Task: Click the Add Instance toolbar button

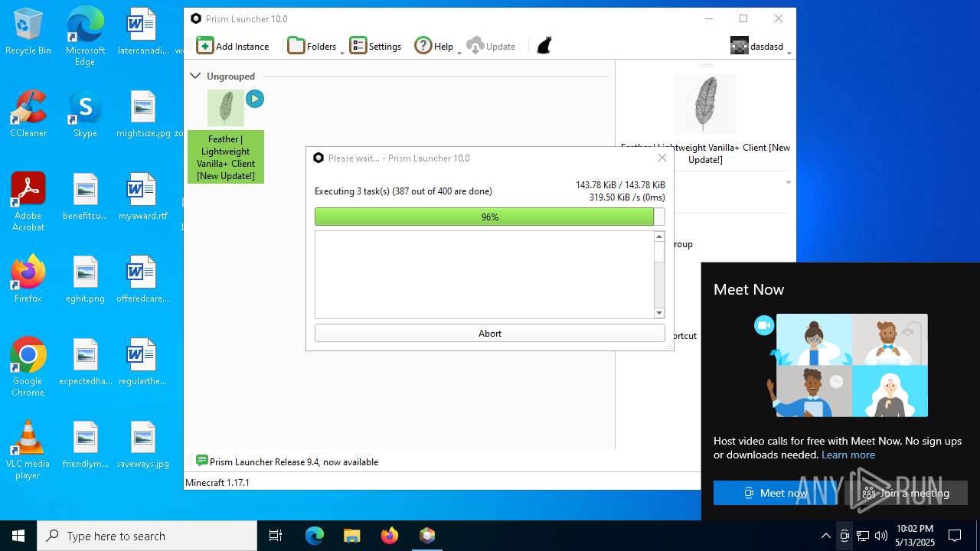Action: click(233, 46)
